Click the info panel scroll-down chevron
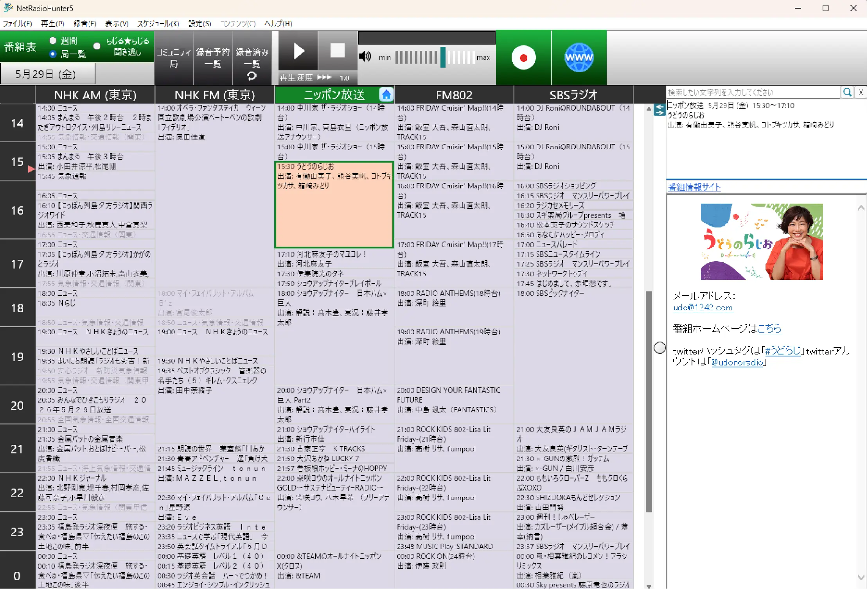The height and width of the screenshot is (589, 868). (861, 577)
